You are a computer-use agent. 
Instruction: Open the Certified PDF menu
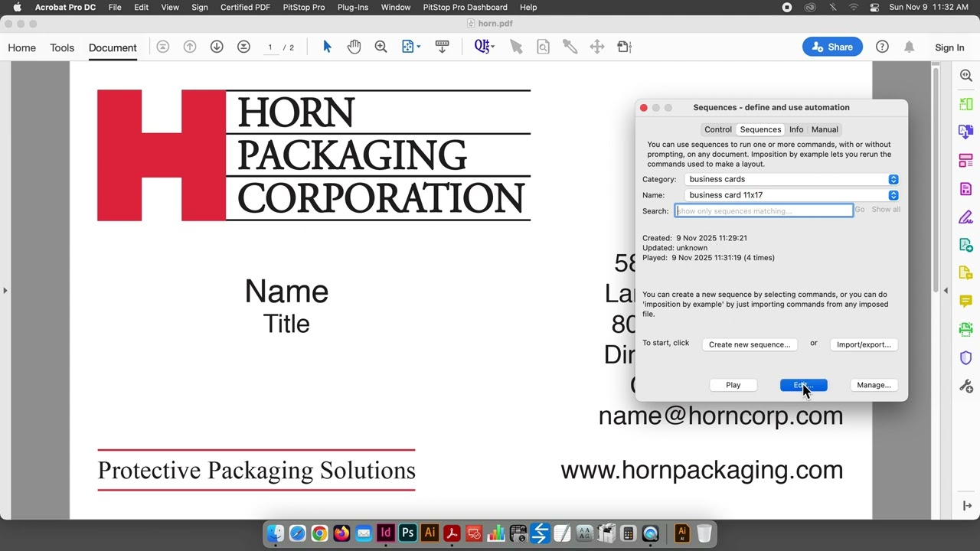[x=245, y=7]
